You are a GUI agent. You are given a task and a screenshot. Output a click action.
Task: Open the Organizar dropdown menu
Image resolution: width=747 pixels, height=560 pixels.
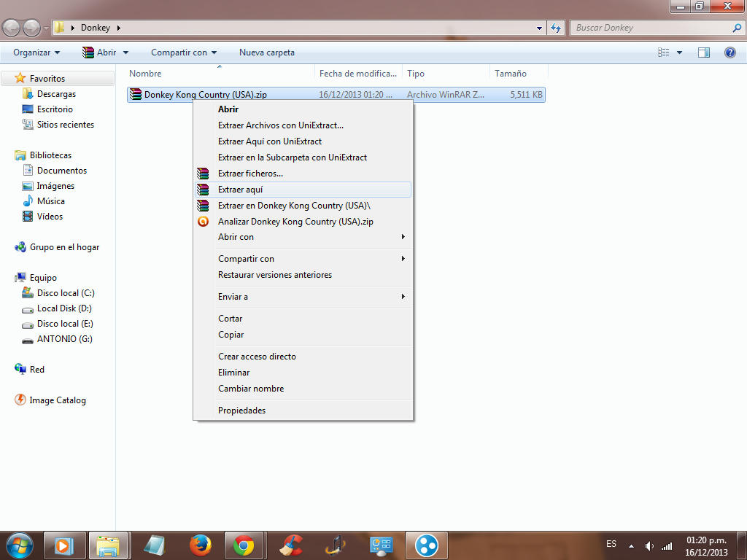36,52
